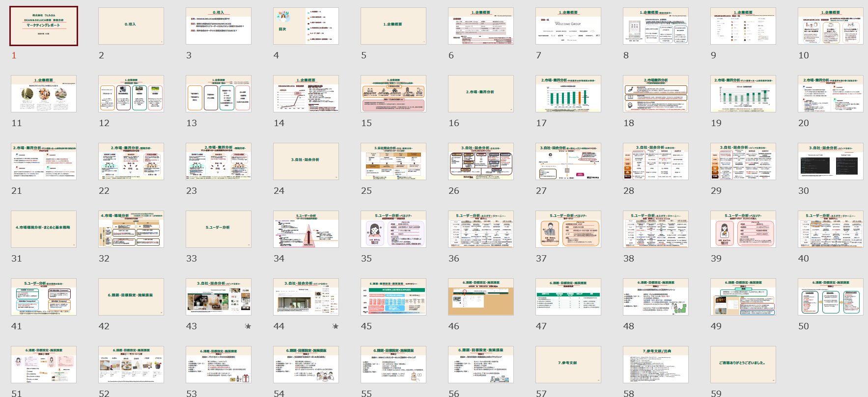Select slide 31 section thumbnail 4.市場環境分析
The height and width of the screenshot is (397, 868).
point(44,229)
